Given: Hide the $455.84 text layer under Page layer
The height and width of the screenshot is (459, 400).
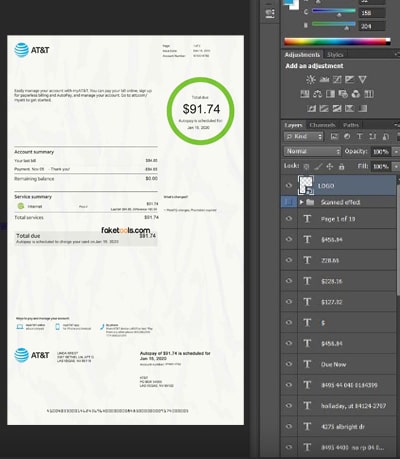Looking at the screenshot, I should [x=289, y=239].
